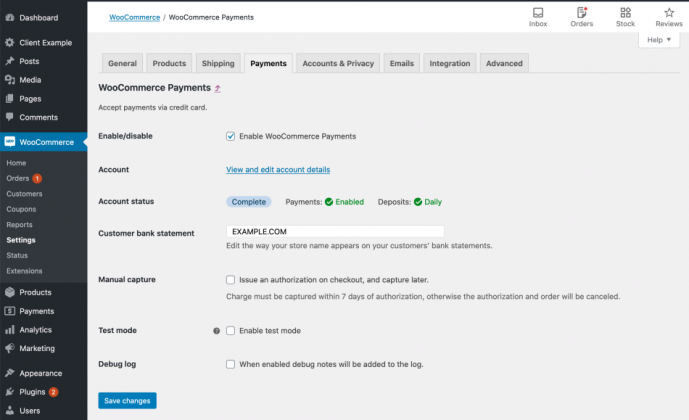Click the Plugins update count badge
This screenshot has height=420, width=689.
(x=53, y=392)
